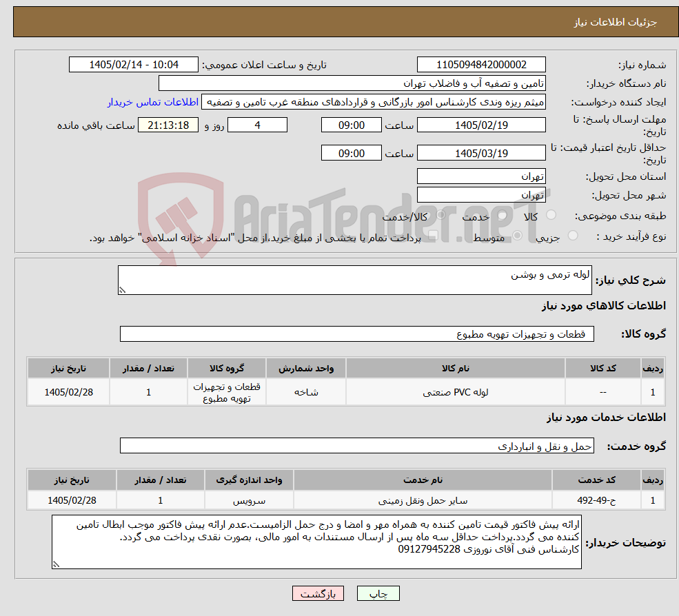679x616 pixels.
Task: Click service code cell ح-49-492
Action: 597,500
